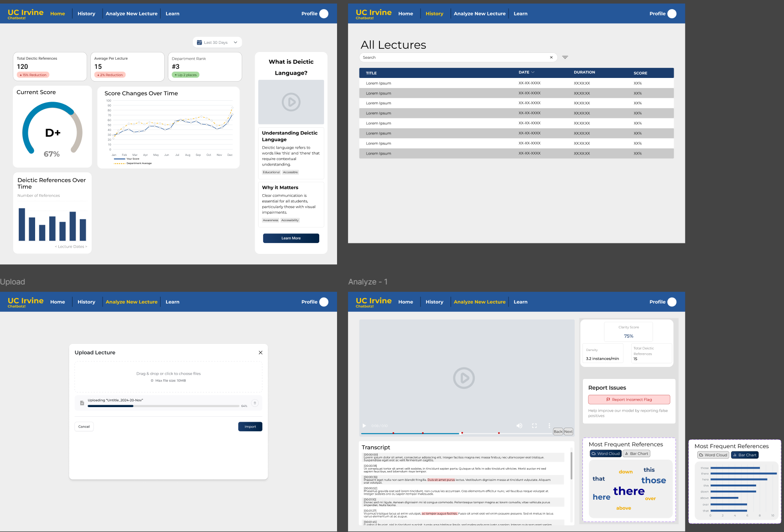Click the calendar icon in Last 30 Days selector
This screenshot has height=532, width=784.
coord(199,42)
